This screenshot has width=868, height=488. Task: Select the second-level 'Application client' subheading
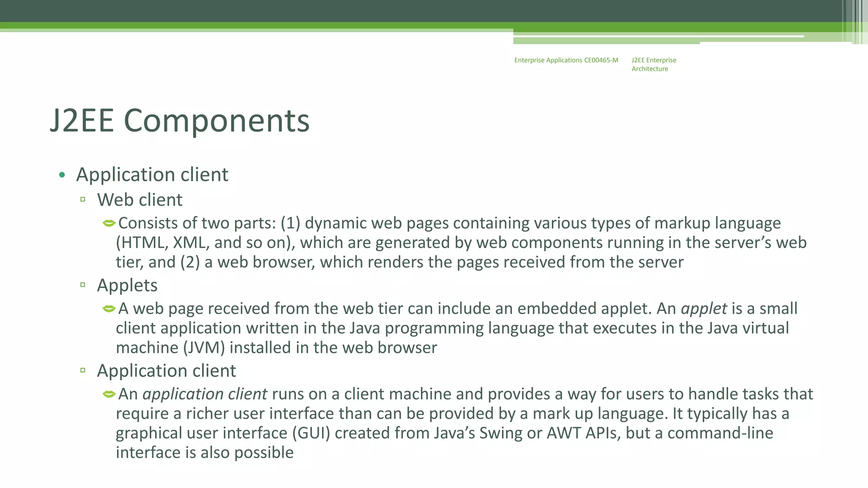point(166,371)
